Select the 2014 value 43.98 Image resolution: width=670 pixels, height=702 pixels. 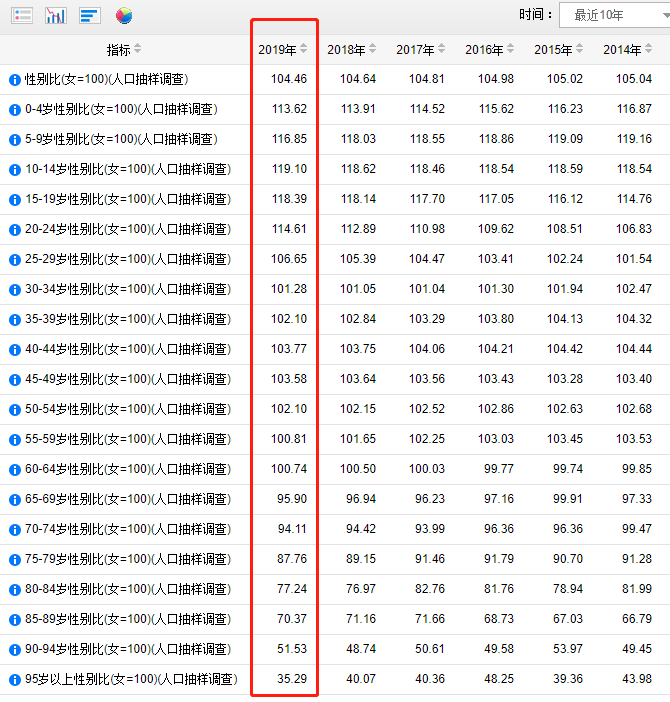pos(637,679)
